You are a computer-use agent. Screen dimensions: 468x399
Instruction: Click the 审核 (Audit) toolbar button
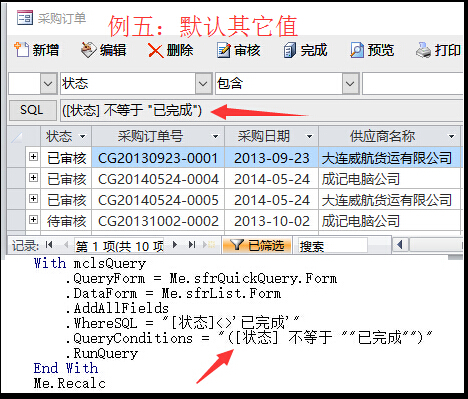click(x=238, y=50)
